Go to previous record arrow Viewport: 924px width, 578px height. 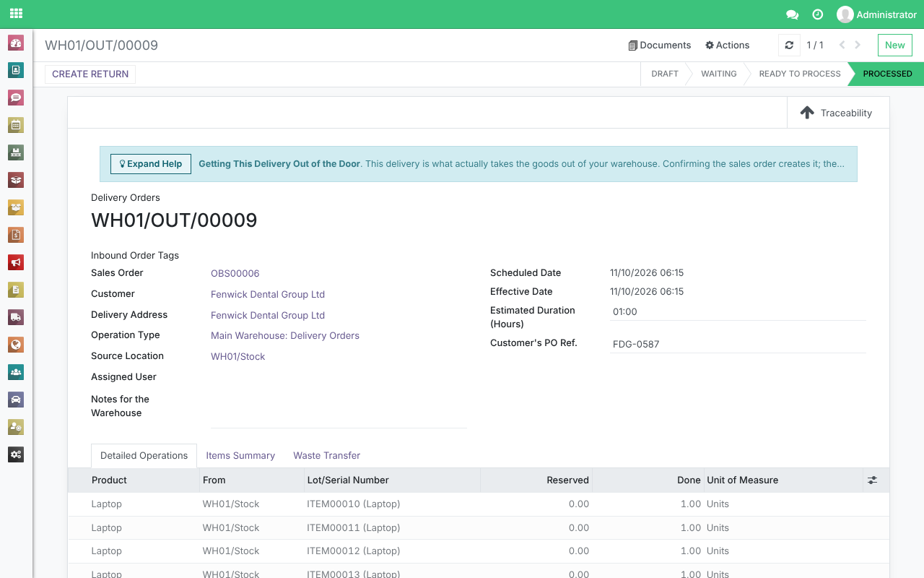click(842, 46)
